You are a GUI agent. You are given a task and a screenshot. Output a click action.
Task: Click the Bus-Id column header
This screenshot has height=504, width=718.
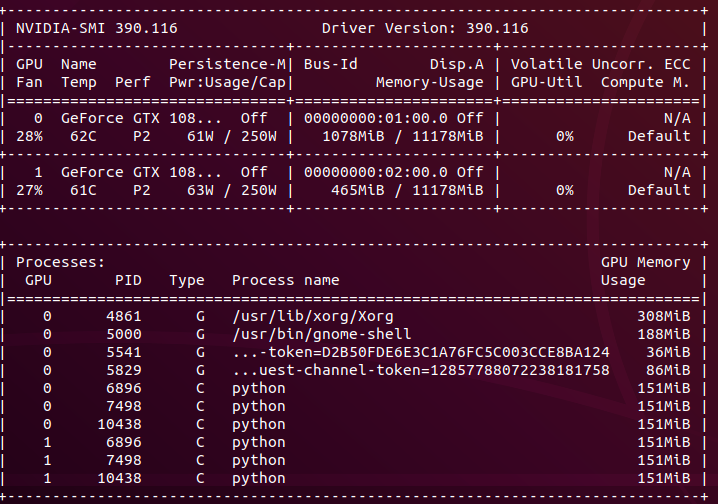click(x=331, y=64)
